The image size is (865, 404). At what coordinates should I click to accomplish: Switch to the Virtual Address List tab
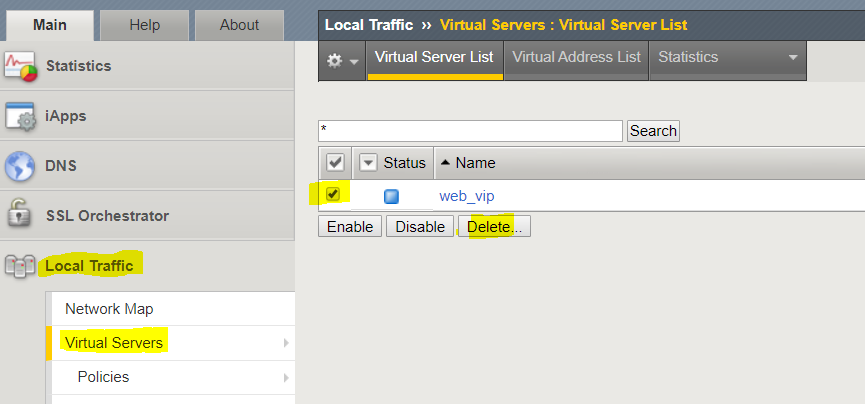click(576, 57)
